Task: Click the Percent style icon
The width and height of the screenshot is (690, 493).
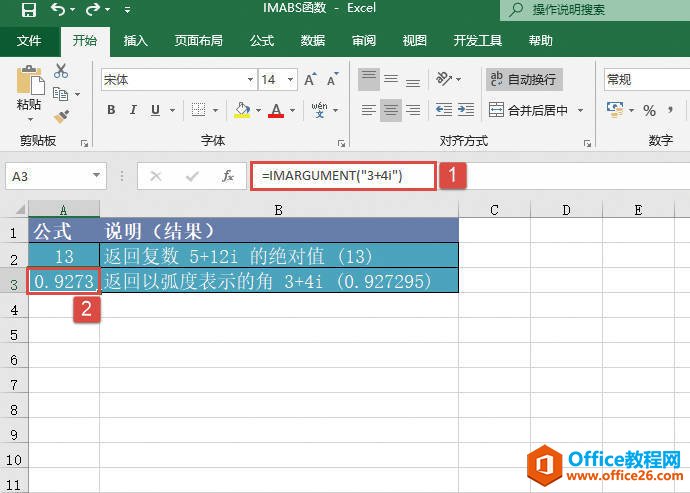Action: 650,110
